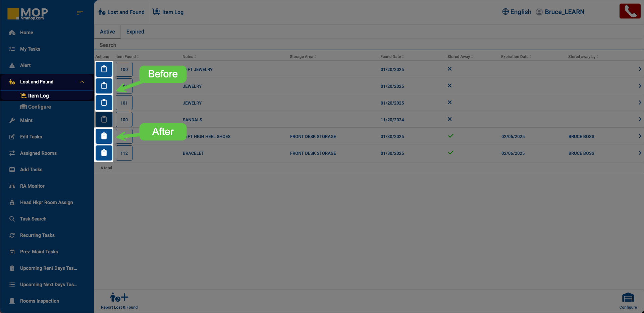Viewport: 644px width, 313px height.
Task: Open the user profile Bruce_LEARN
Action: 565,12
